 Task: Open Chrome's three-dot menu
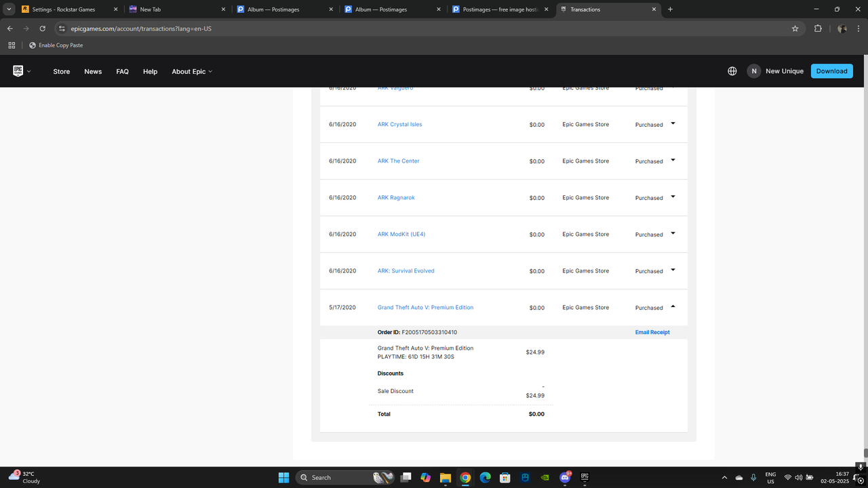tap(857, 28)
